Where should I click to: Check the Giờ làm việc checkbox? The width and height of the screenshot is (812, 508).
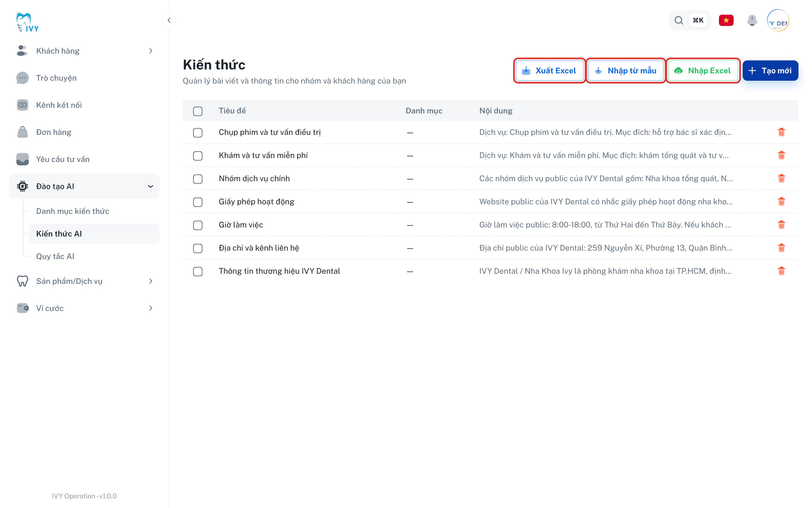(198, 225)
